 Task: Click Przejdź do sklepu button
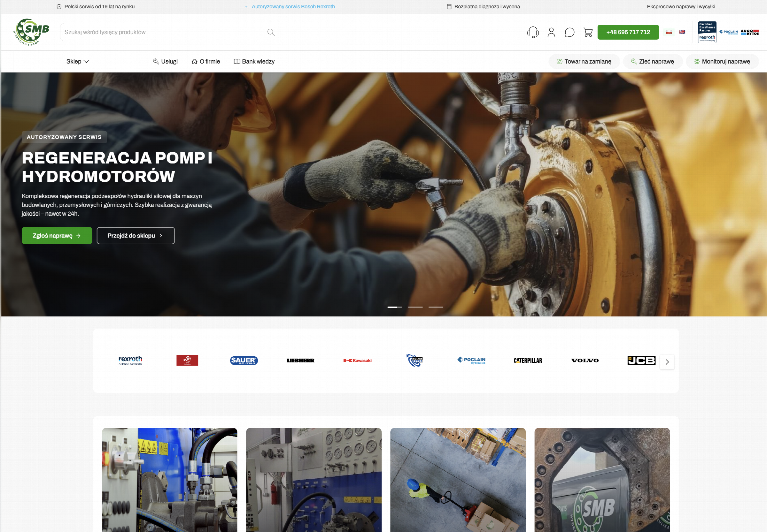pyautogui.click(x=136, y=236)
